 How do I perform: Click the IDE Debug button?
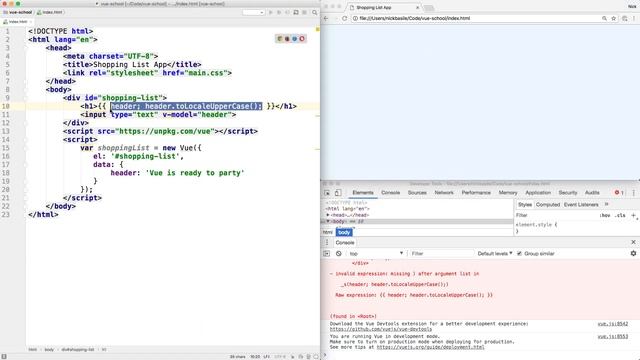[x=279, y=12]
